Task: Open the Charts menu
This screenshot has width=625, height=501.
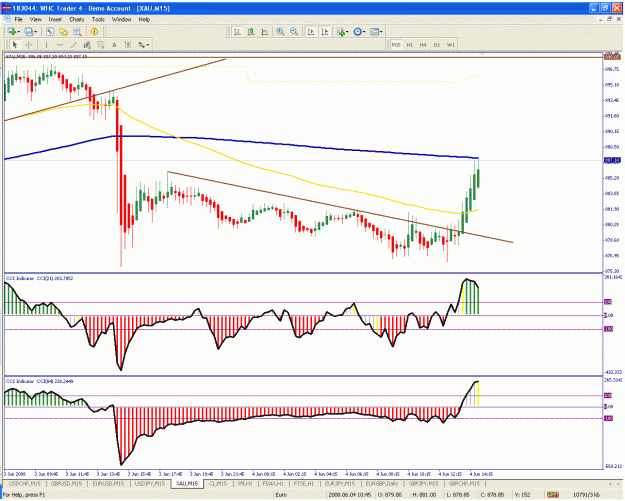Action: (x=77, y=19)
